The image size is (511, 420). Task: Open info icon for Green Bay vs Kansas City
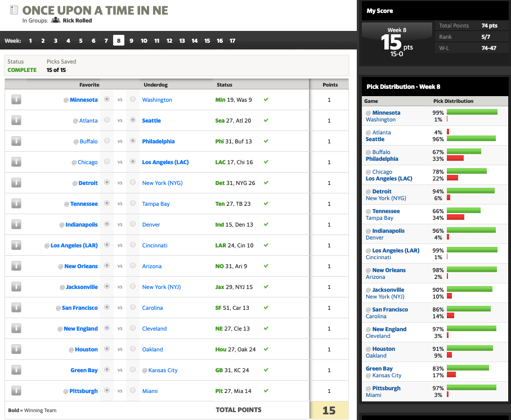point(16,370)
